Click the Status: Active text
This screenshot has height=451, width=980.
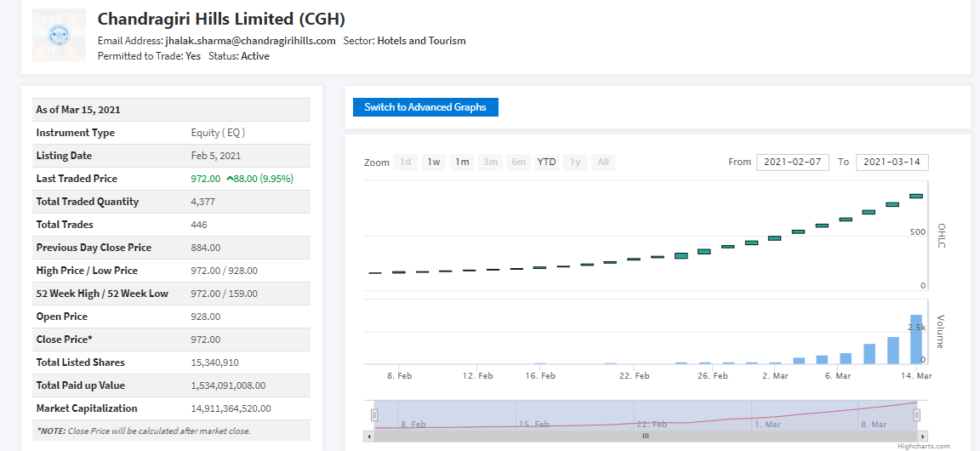(239, 55)
